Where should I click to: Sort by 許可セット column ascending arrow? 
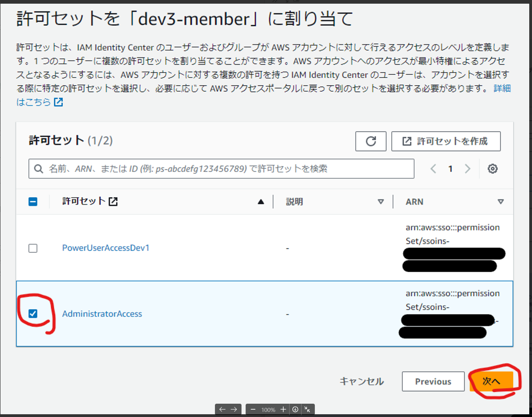[x=261, y=202]
